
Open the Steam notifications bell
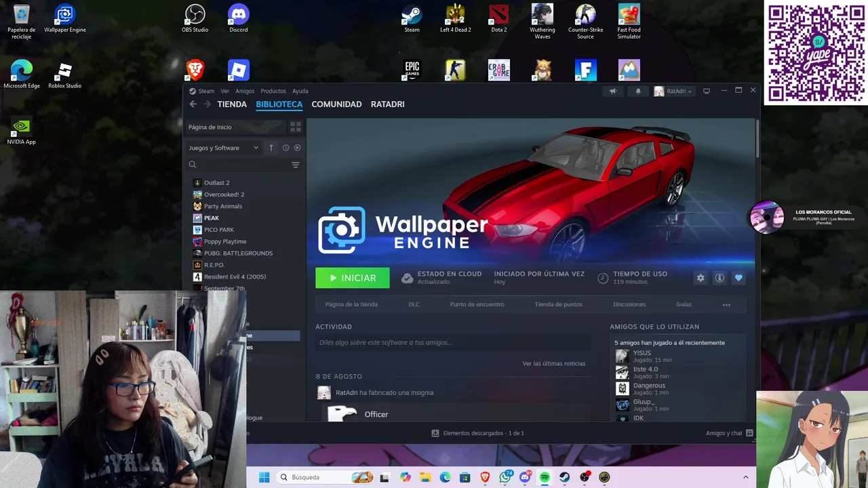point(638,91)
